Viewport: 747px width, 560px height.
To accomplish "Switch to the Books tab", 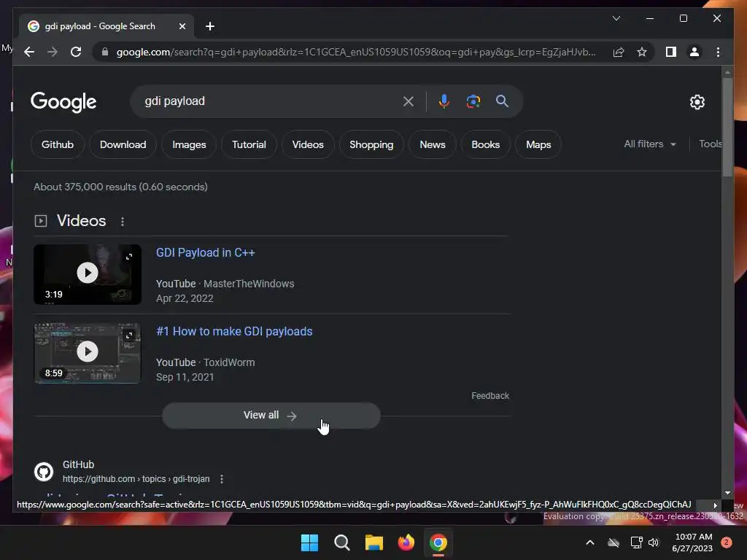I will pyautogui.click(x=485, y=144).
